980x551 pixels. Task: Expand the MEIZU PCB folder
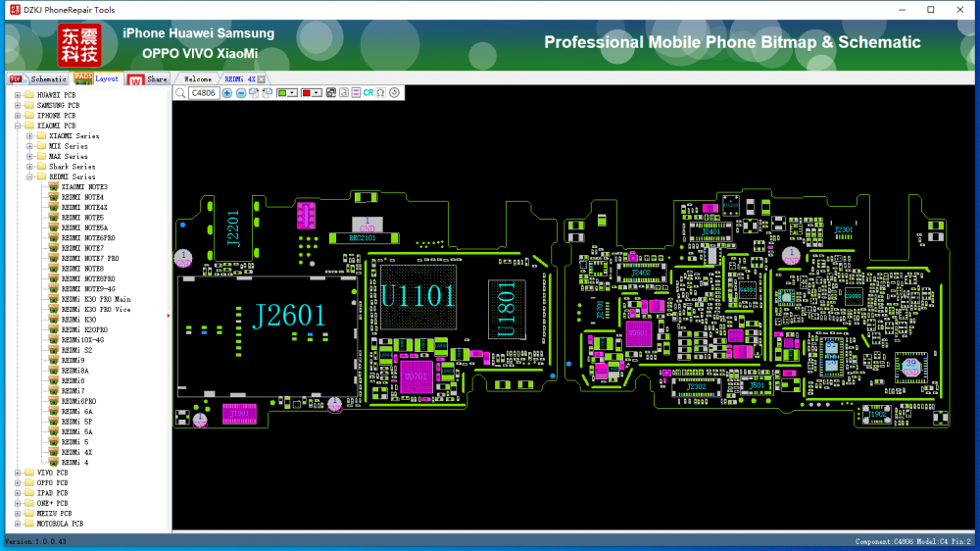click(x=18, y=514)
